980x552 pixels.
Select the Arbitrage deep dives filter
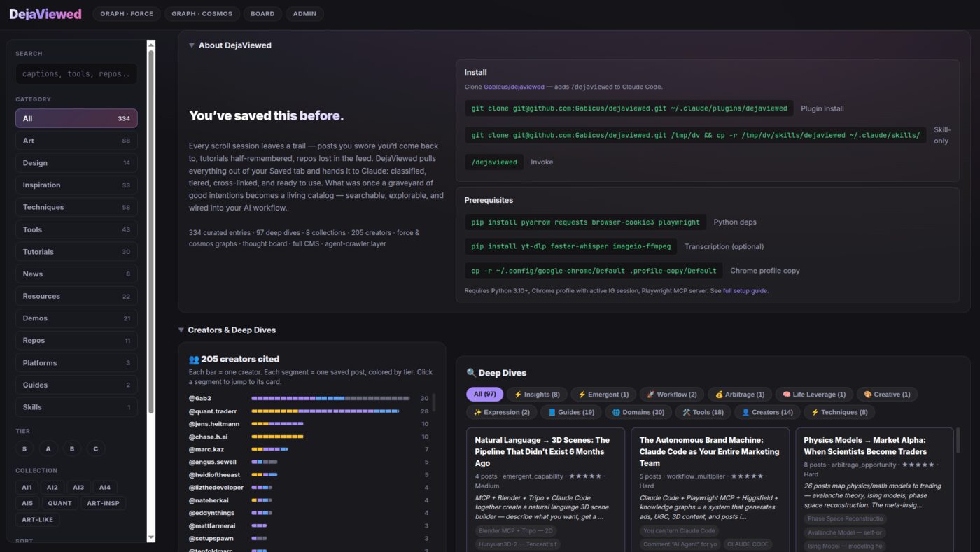739,394
